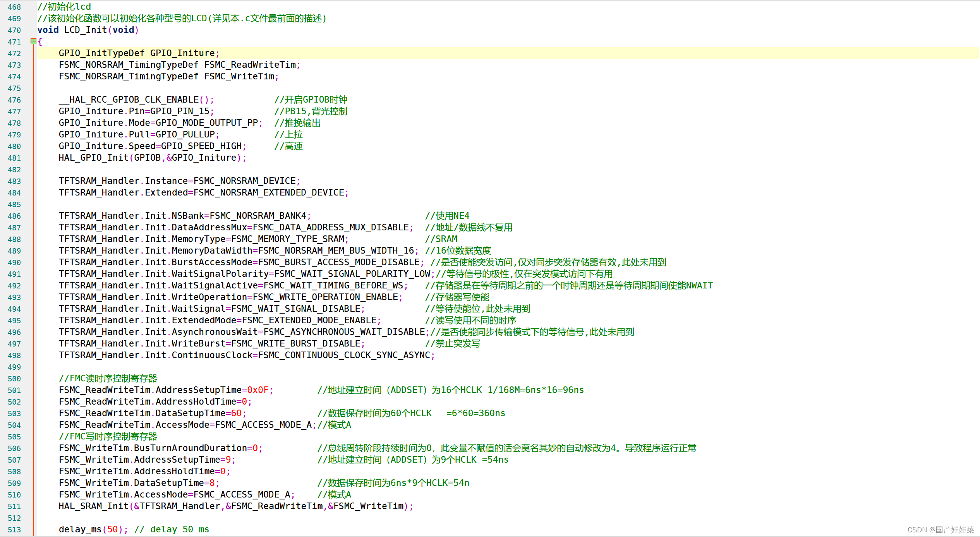Click comment '//16位数据宽度'

coord(458,250)
